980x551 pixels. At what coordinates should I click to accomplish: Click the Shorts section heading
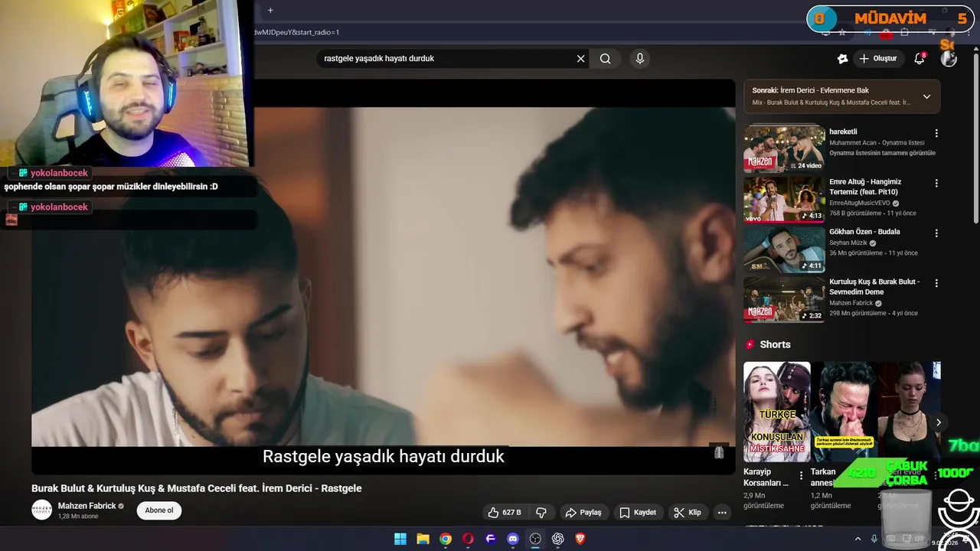click(775, 344)
